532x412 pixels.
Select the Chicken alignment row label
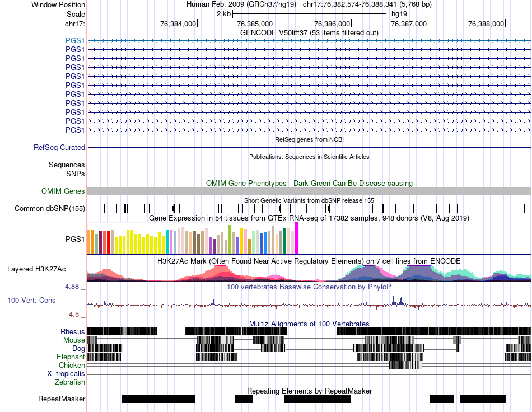(72, 365)
